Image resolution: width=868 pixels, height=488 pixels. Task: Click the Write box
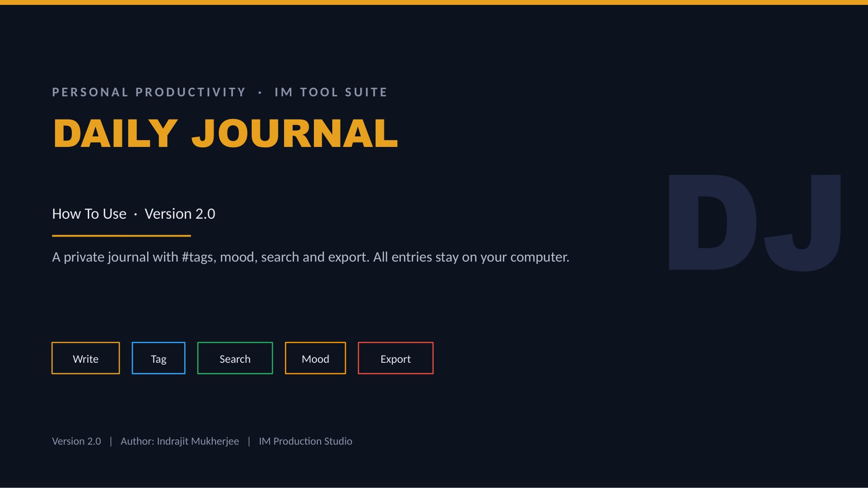point(85,358)
